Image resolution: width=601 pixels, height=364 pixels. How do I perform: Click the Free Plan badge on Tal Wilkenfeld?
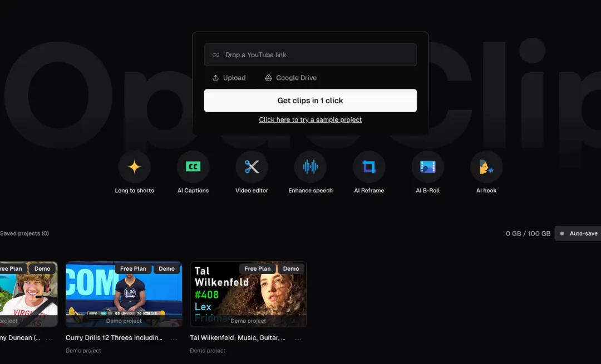point(258,269)
